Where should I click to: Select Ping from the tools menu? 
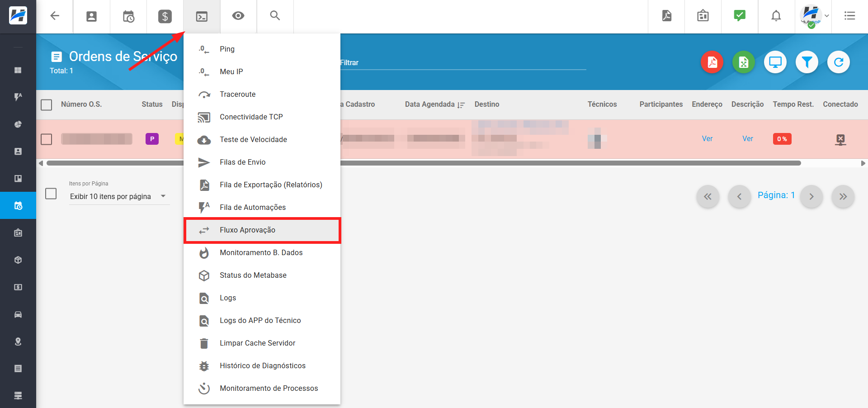[x=262, y=49]
